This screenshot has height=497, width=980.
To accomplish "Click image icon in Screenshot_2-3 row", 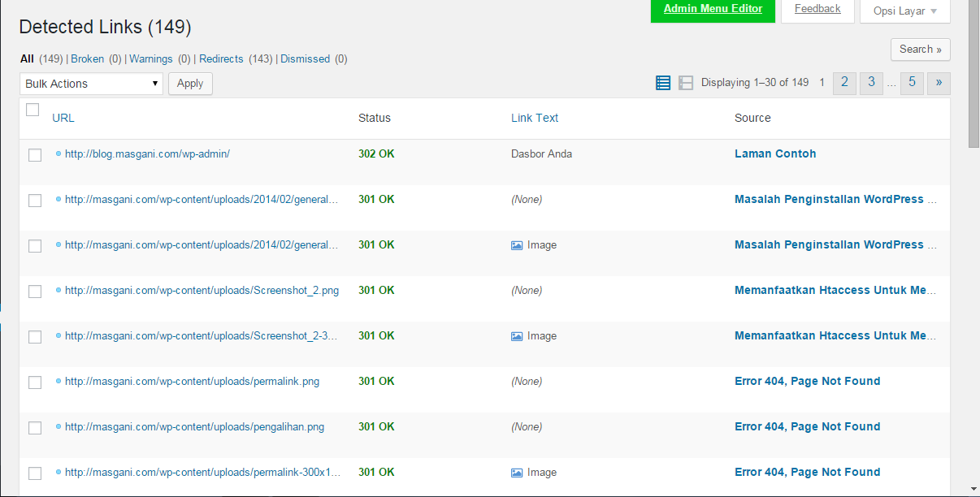I will click(517, 336).
